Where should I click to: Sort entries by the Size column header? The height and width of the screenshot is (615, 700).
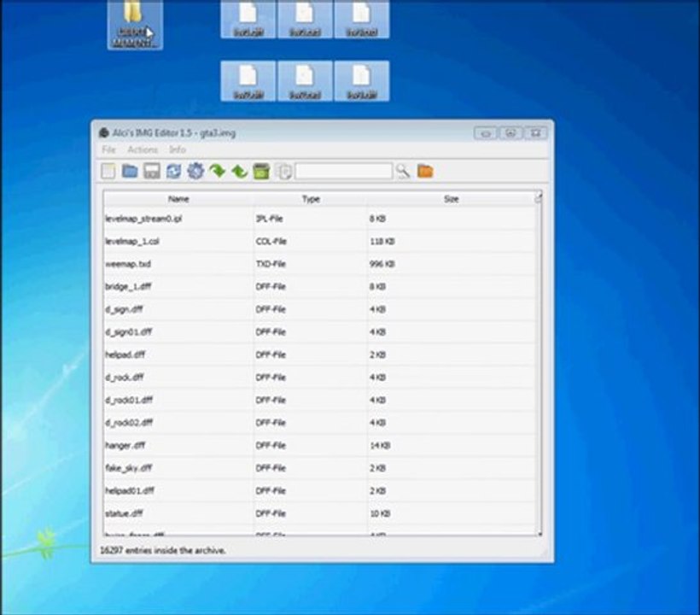click(451, 199)
